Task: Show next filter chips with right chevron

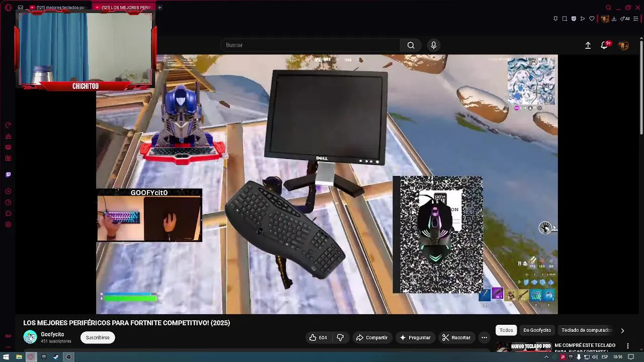Action: (622, 330)
